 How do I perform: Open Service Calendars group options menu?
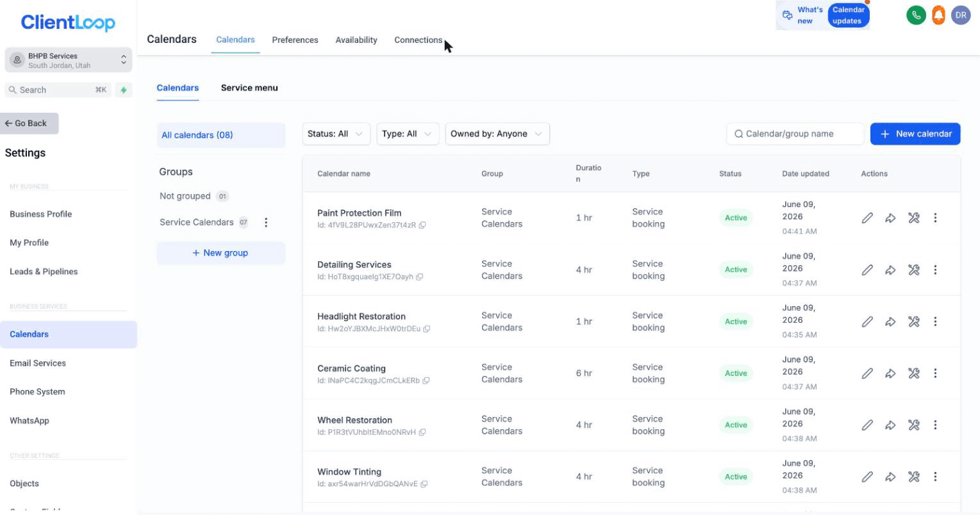266,222
